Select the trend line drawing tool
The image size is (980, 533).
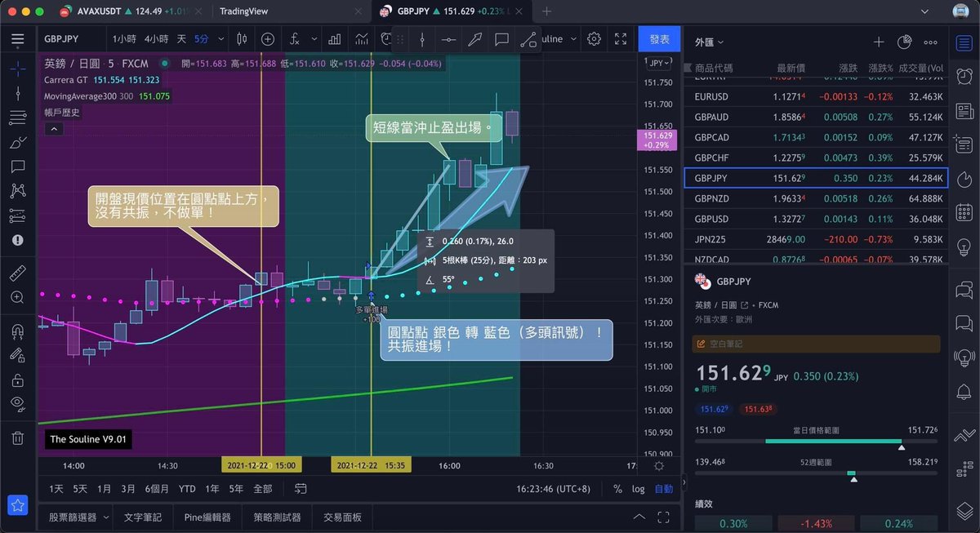tap(18, 94)
